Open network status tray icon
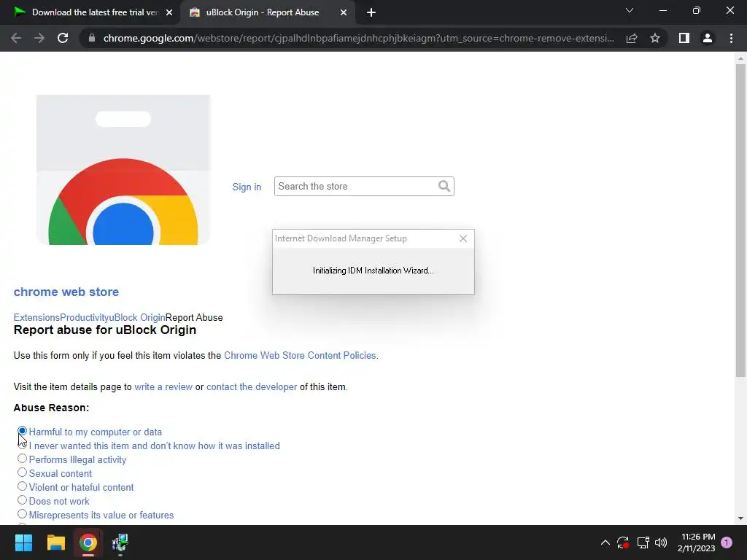The image size is (747, 560). (x=643, y=542)
